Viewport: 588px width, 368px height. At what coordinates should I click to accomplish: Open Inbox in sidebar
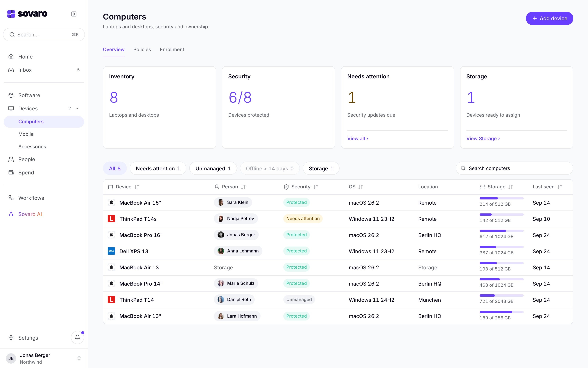tap(44, 70)
